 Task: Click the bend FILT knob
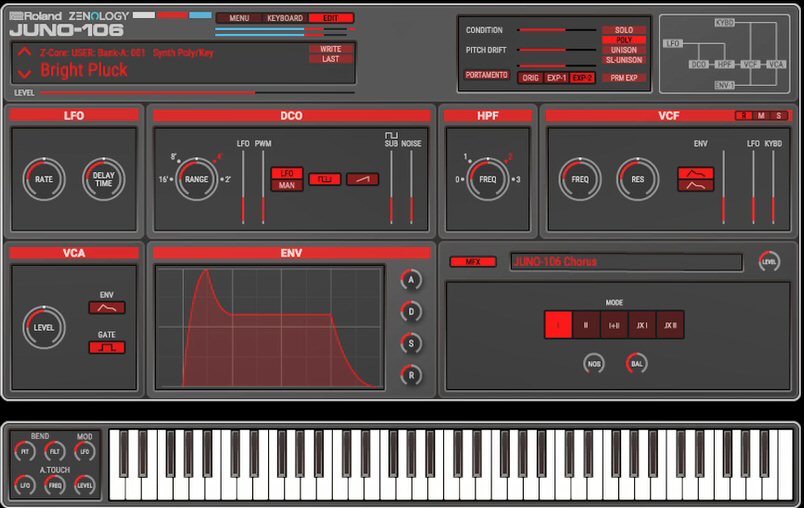(55, 452)
